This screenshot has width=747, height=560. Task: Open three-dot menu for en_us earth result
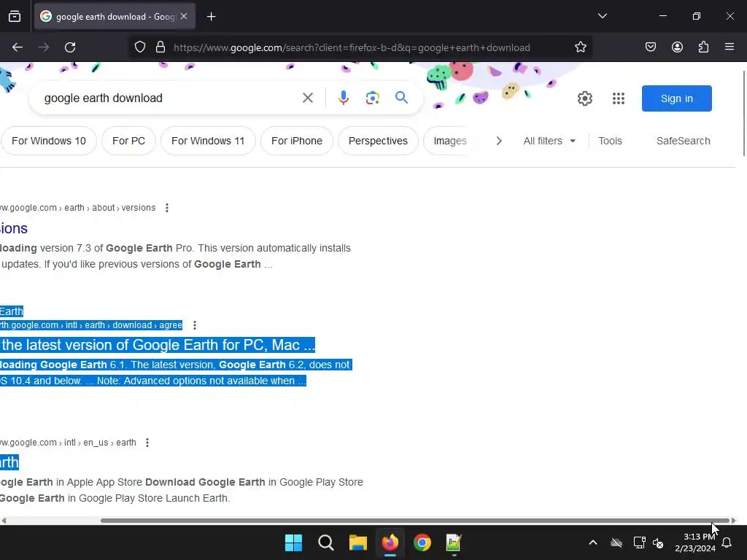(147, 443)
